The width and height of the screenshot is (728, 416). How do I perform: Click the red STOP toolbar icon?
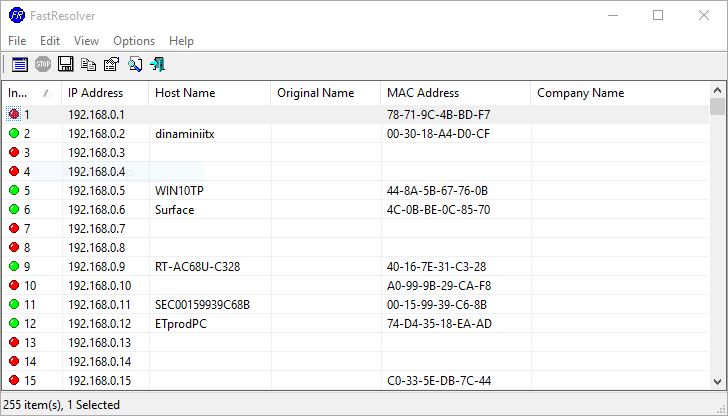point(43,64)
